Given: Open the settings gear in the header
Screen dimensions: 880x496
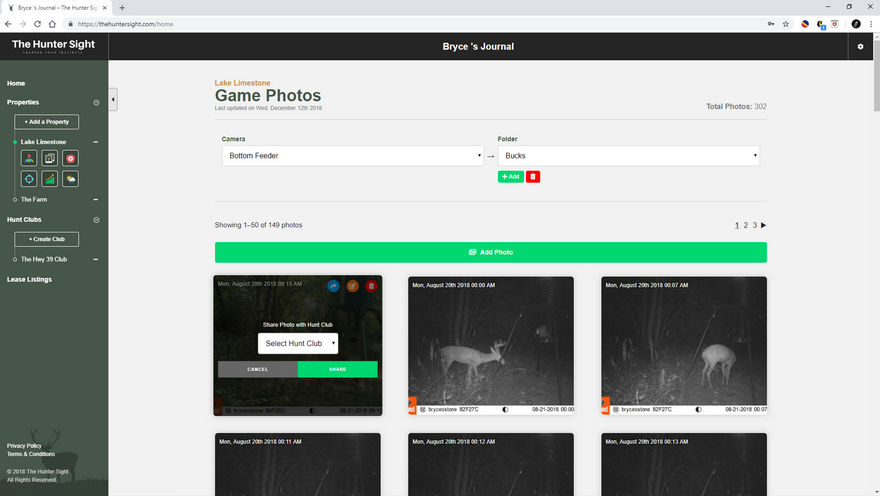Looking at the screenshot, I should pyautogui.click(x=860, y=47).
